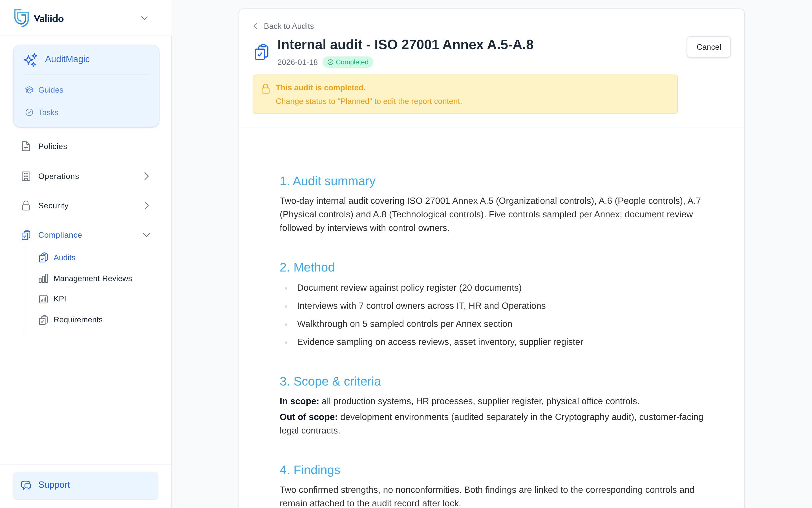Click 'Walkthrough on 5 sampled controls' bullet
This screenshot has height=508, width=812.
tap(404, 324)
